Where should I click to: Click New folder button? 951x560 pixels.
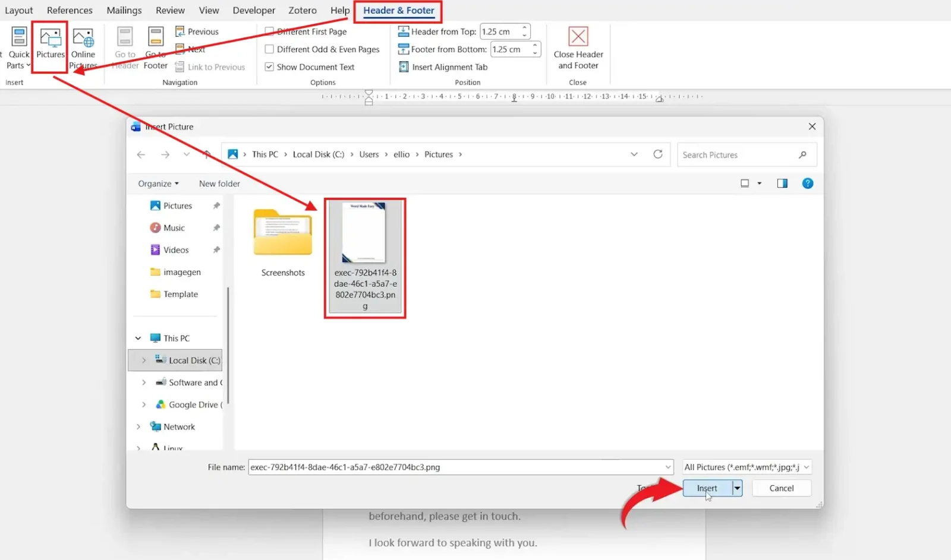coord(219,183)
